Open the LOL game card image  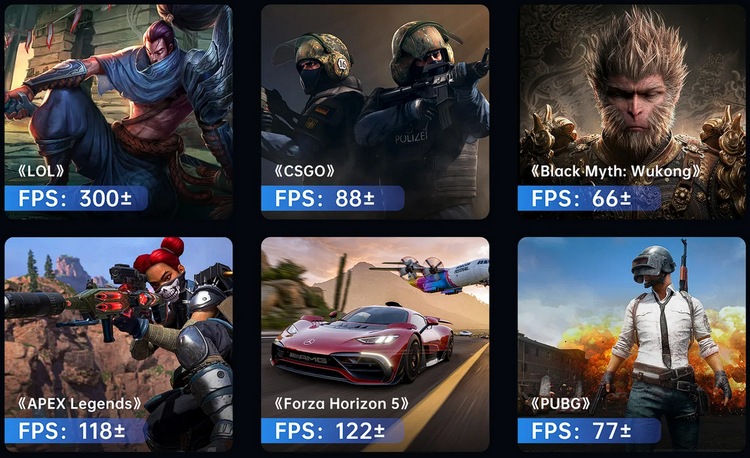click(x=119, y=112)
